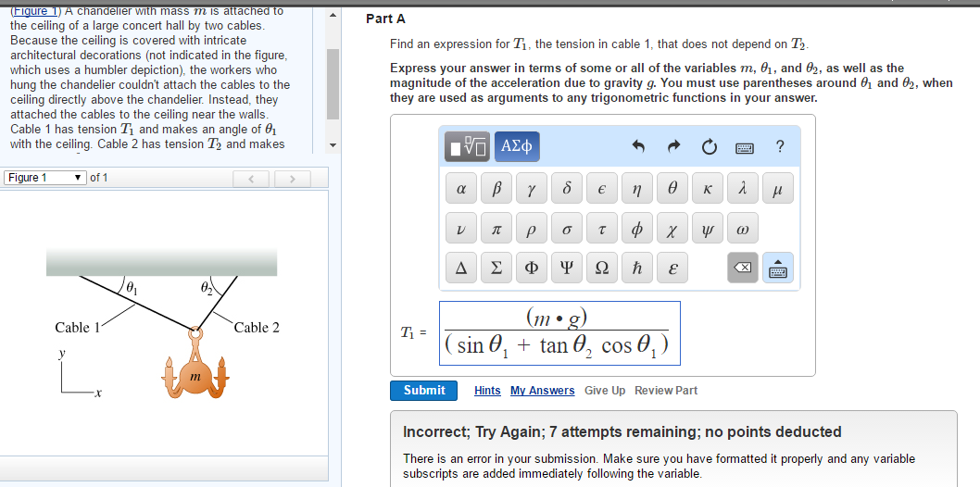This screenshot has height=487, width=980.
Task: Select the Greek symbols palette tab
Action: tap(517, 146)
